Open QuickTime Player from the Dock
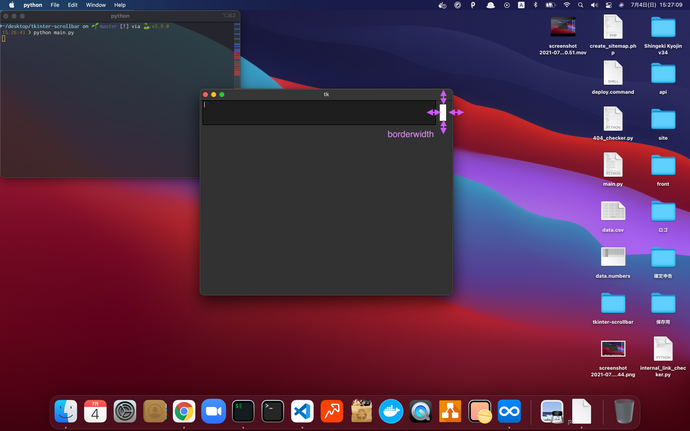This screenshot has width=690, height=431. (x=420, y=411)
